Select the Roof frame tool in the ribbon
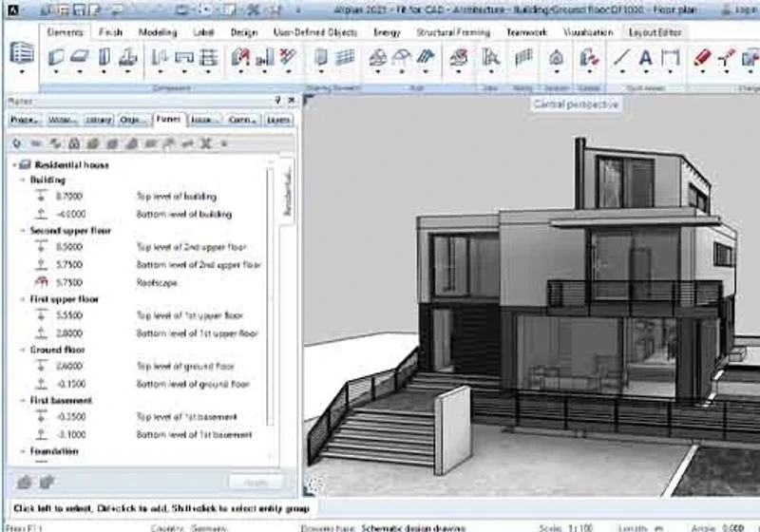Viewport: 760px width, 532px height. point(377,58)
